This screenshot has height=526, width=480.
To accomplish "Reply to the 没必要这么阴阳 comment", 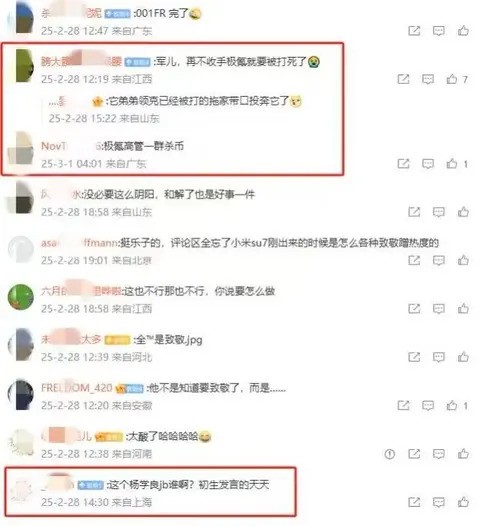I will pos(439,212).
